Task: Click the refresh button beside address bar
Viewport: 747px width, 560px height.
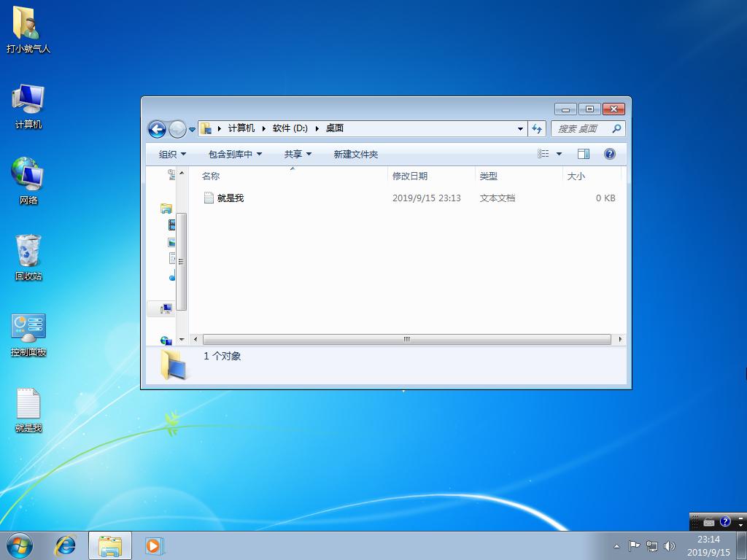Action: (x=537, y=128)
